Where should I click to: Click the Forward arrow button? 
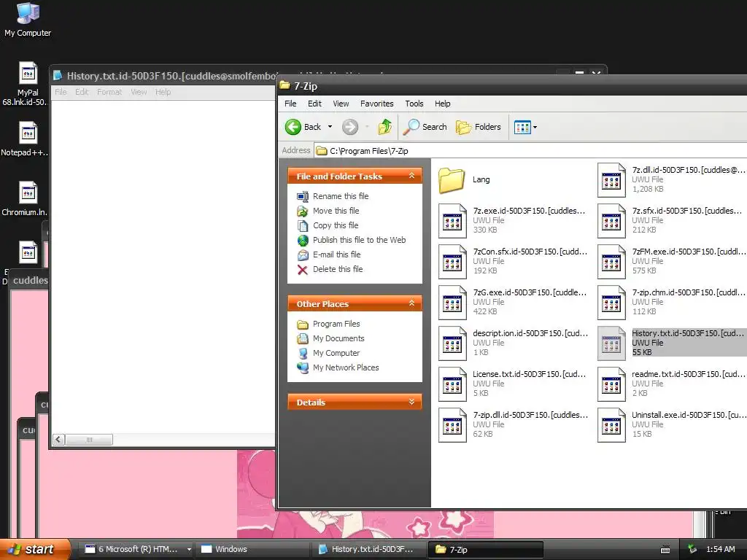[350, 127]
